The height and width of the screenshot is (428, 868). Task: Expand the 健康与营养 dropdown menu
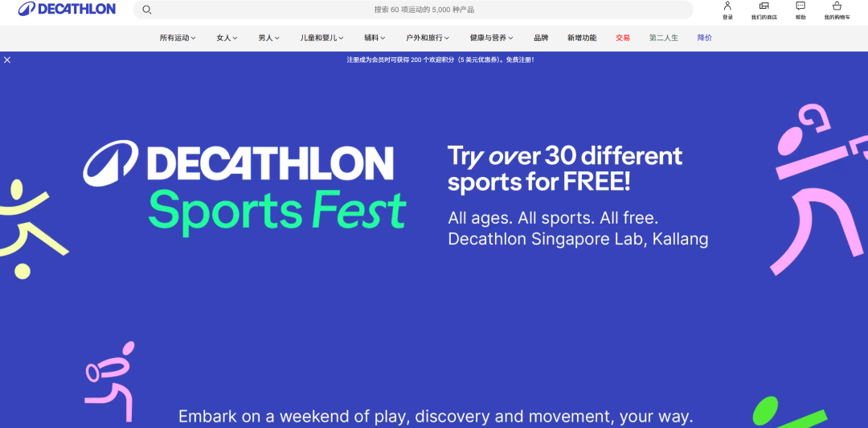pos(492,38)
